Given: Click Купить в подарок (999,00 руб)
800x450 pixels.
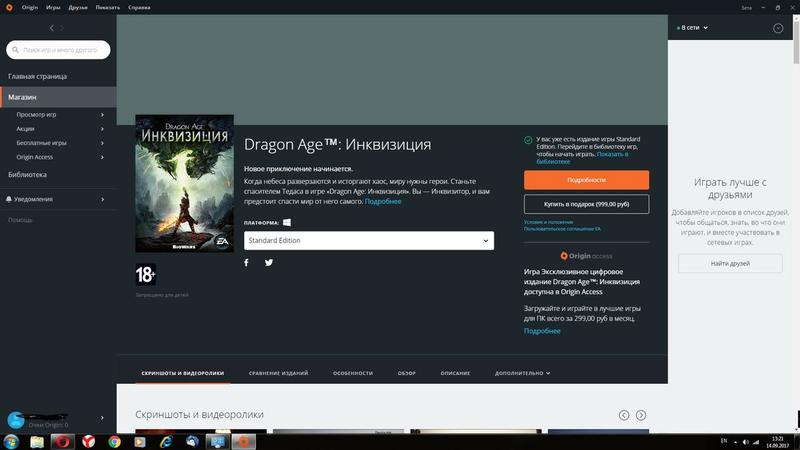Looking at the screenshot, I should coord(586,204).
